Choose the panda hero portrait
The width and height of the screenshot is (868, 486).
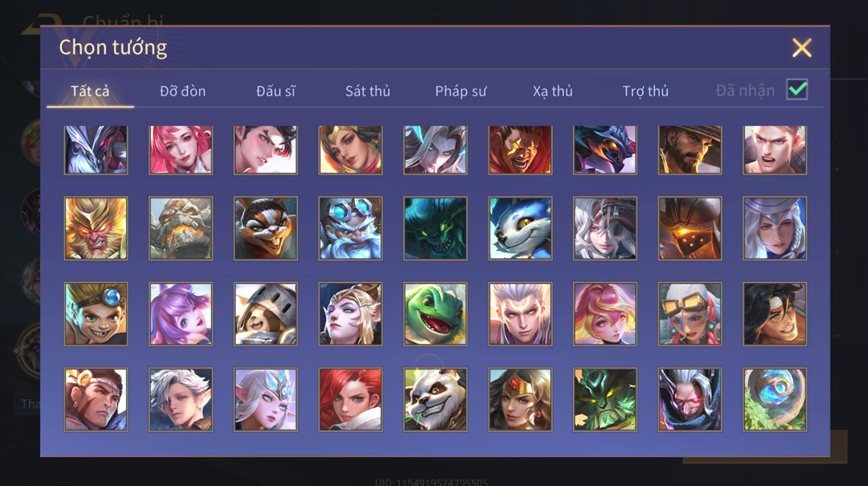[435, 400]
